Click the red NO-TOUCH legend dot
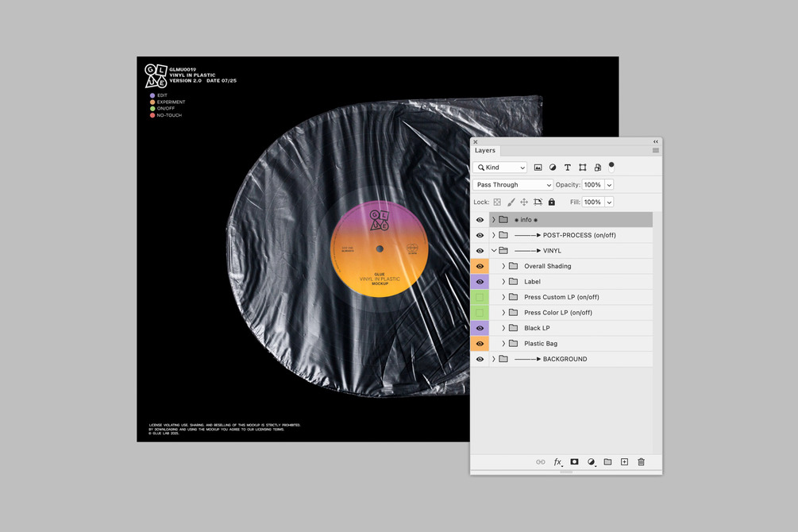Screen dimensions: 798x532 (152, 115)
